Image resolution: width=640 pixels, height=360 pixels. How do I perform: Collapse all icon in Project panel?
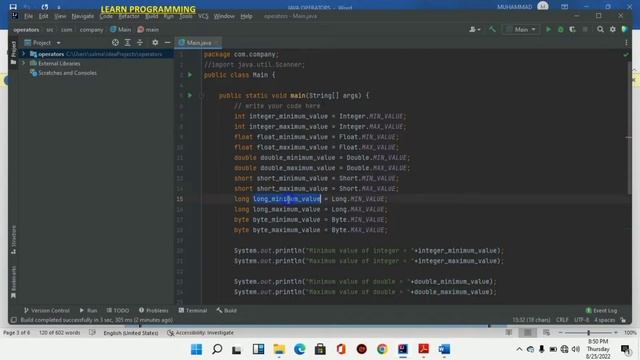pyautogui.click(x=140, y=42)
